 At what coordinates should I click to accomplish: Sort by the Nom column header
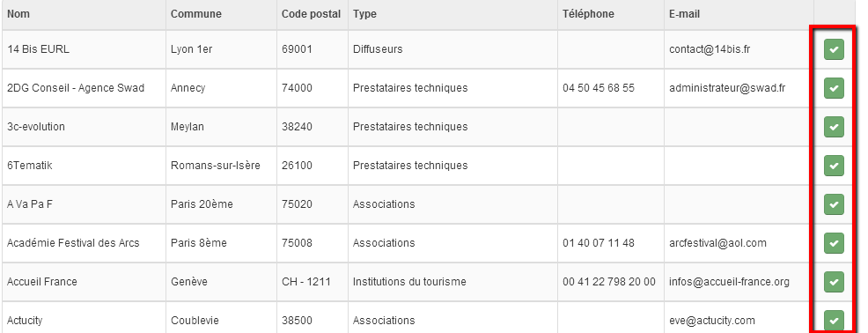(18, 14)
